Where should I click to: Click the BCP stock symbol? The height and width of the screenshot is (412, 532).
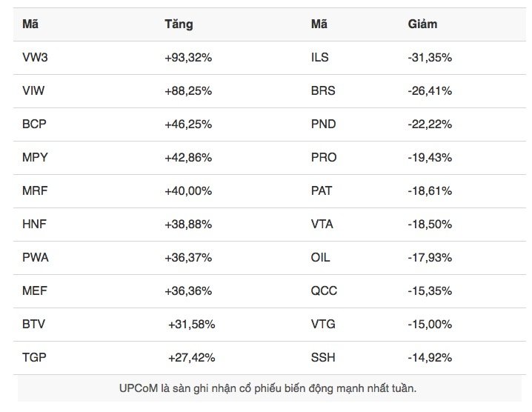point(34,124)
